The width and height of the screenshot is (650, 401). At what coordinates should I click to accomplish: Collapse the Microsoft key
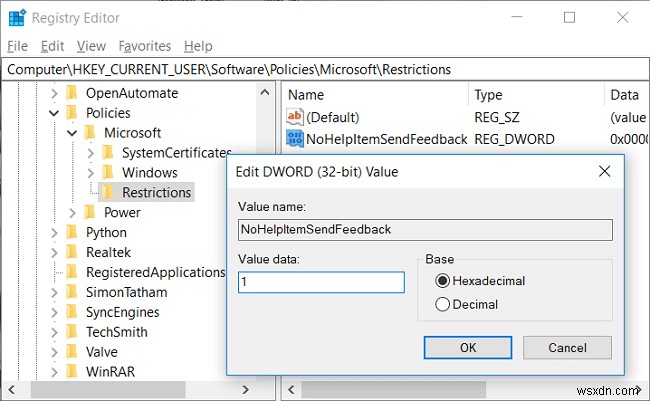[73, 133]
